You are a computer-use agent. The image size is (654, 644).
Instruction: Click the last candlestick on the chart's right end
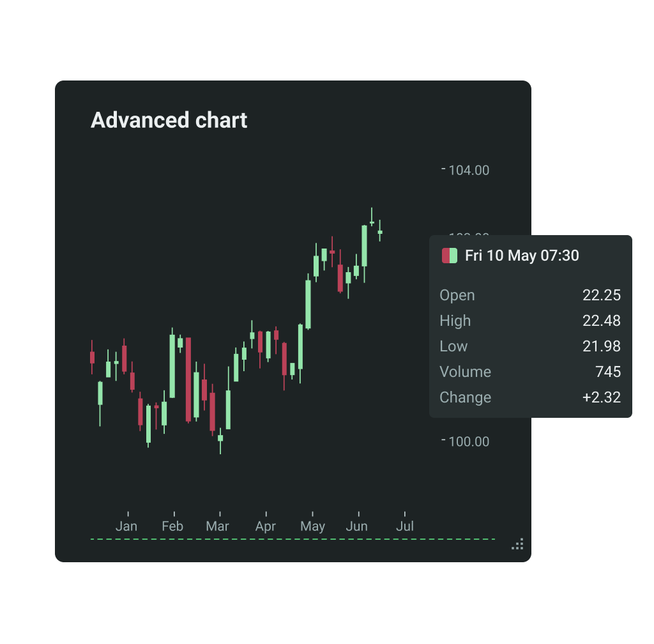click(x=379, y=232)
